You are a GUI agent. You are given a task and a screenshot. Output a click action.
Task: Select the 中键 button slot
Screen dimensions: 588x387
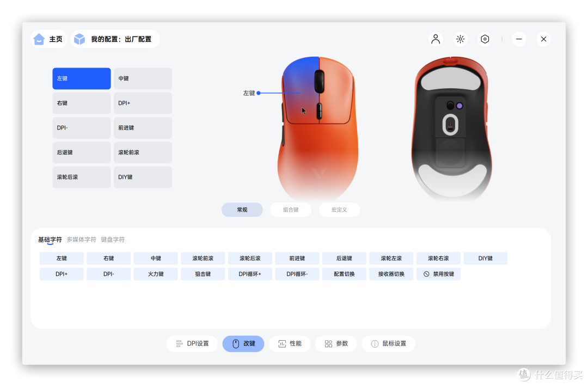pyautogui.click(x=143, y=78)
